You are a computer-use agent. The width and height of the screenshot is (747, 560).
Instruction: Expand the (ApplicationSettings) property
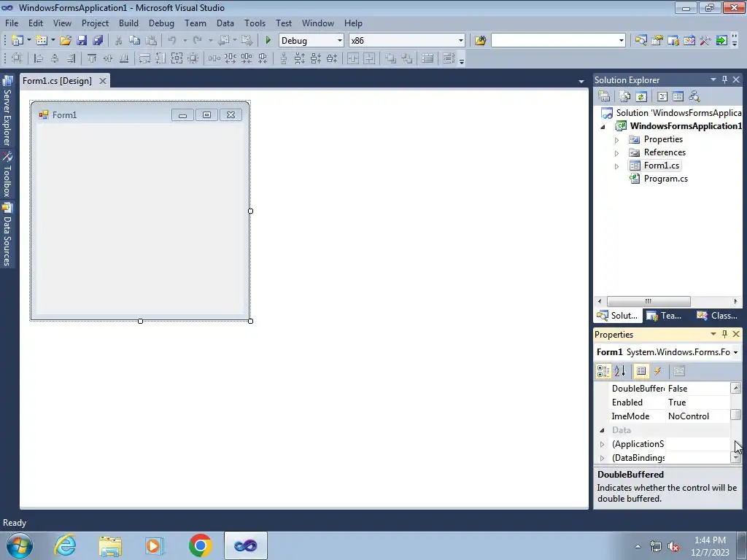tap(602, 444)
